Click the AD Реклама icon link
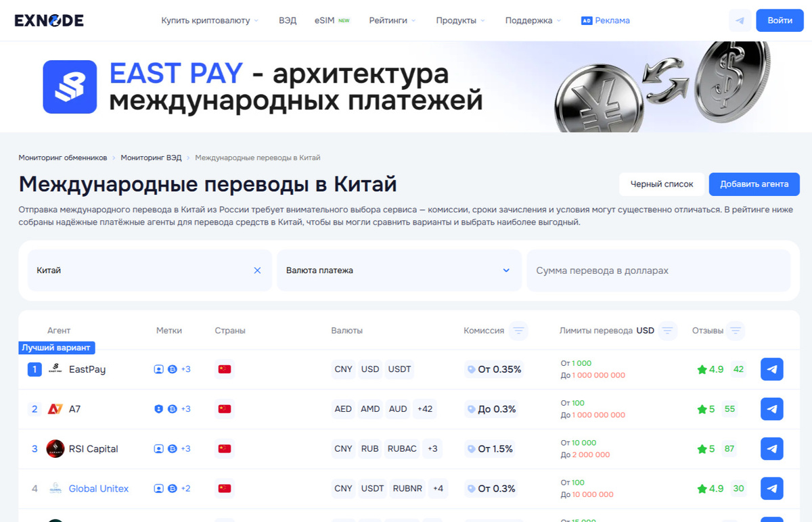 (606, 20)
